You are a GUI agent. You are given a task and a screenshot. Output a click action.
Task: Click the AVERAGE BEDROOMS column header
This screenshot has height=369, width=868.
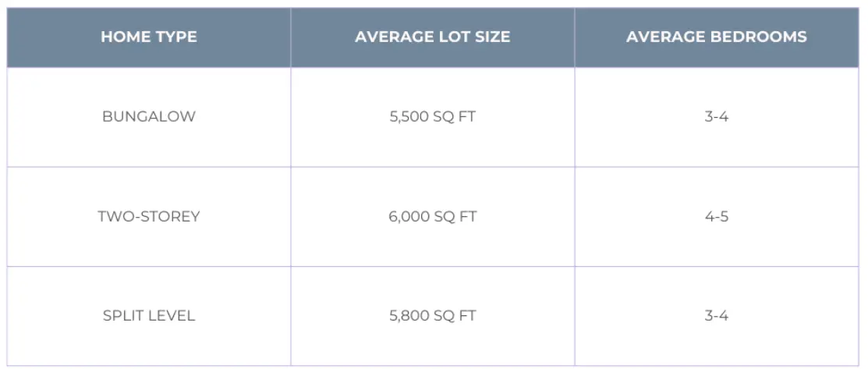pos(716,37)
